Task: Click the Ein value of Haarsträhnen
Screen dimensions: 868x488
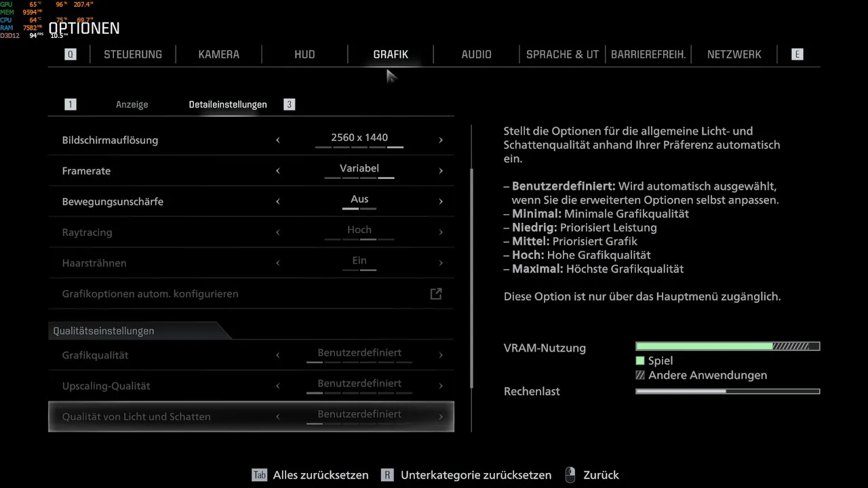Action: (x=359, y=260)
